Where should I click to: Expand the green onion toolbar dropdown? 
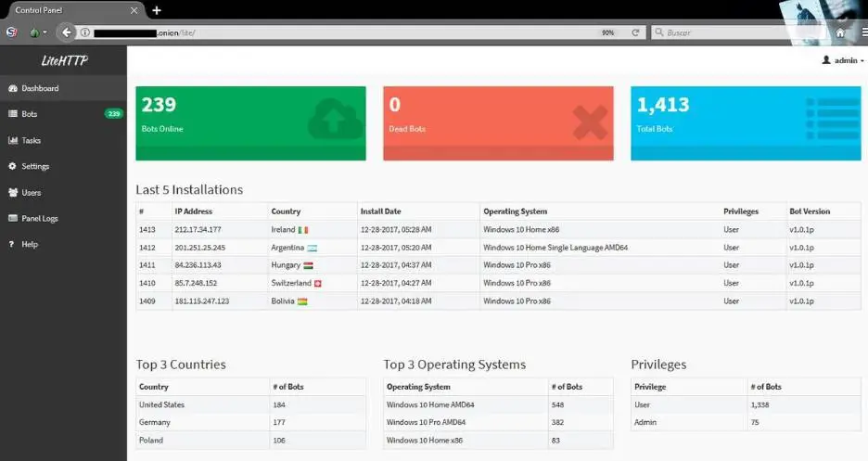[x=38, y=32]
